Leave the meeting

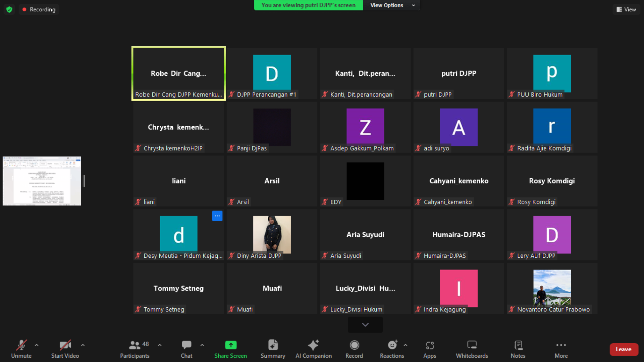pyautogui.click(x=623, y=349)
